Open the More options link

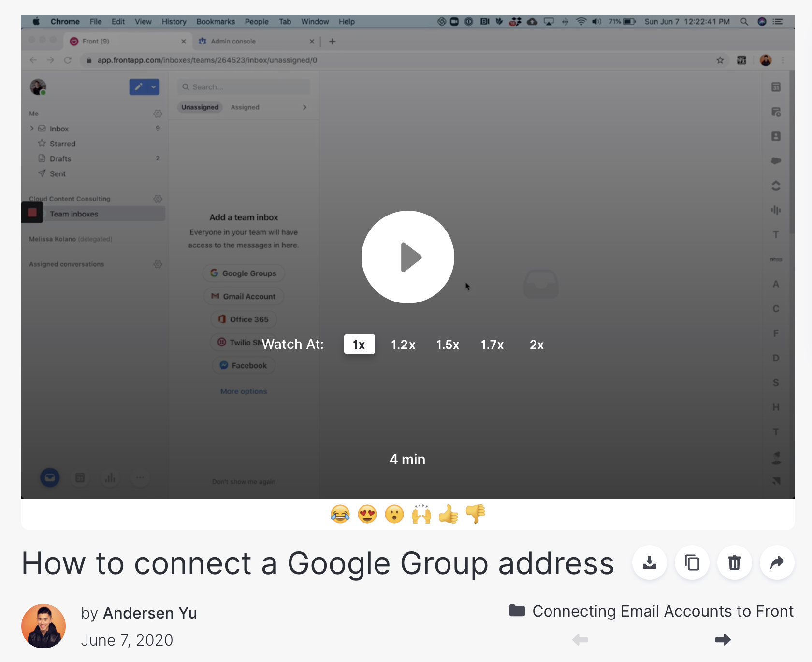(x=244, y=391)
